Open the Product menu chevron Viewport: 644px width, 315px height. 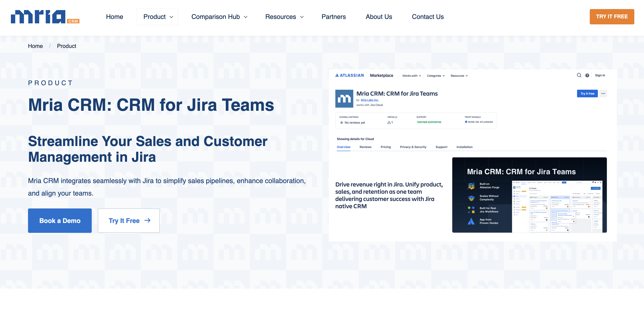point(172,17)
